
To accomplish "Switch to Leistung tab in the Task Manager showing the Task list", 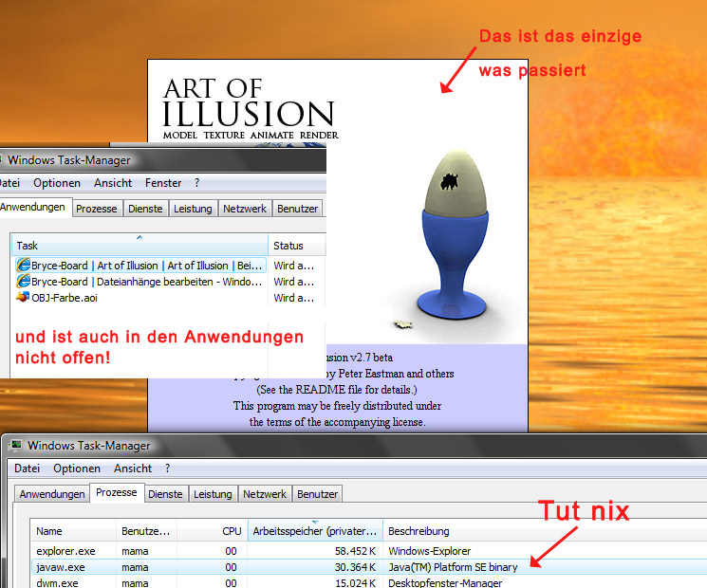I will (193, 209).
